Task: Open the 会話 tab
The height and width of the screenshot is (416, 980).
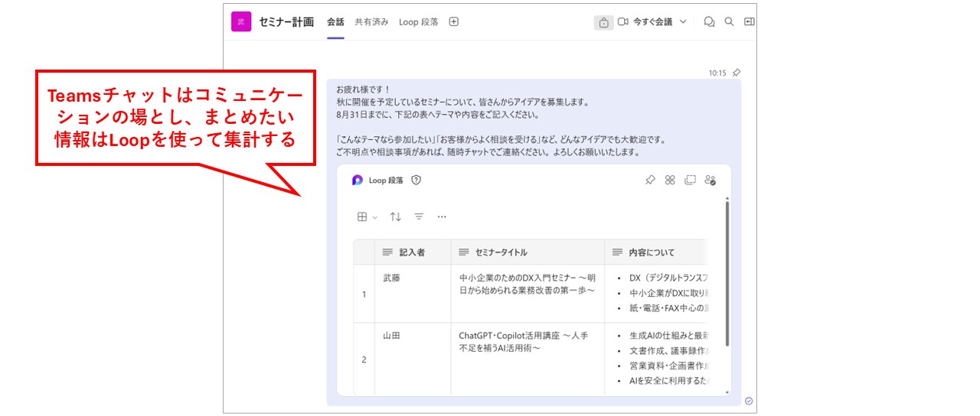Action: (335, 22)
